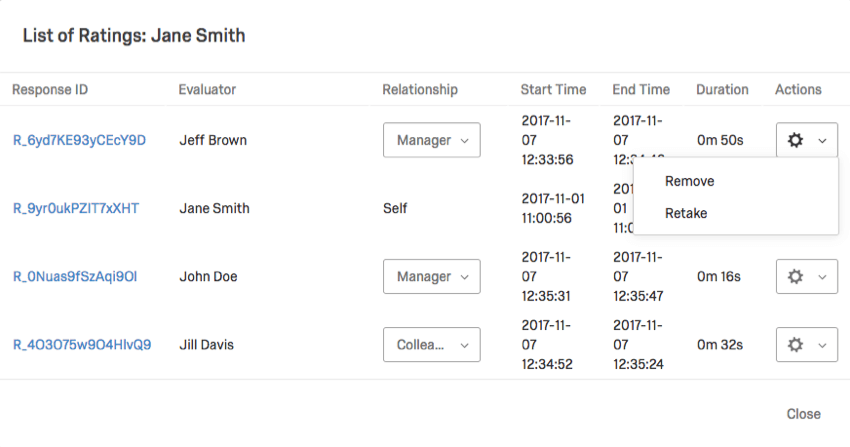The height and width of the screenshot is (447, 850).
Task: Select Remove from the actions menu
Action: [689, 181]
